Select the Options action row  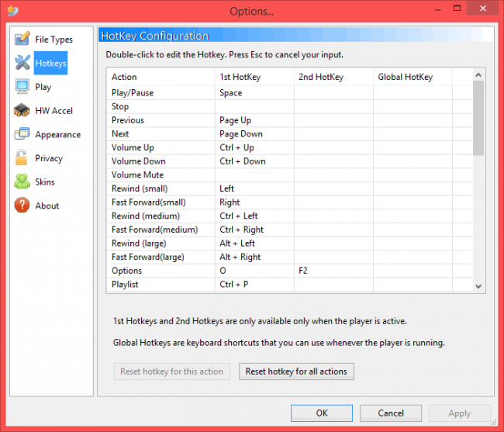coord(289,271)
